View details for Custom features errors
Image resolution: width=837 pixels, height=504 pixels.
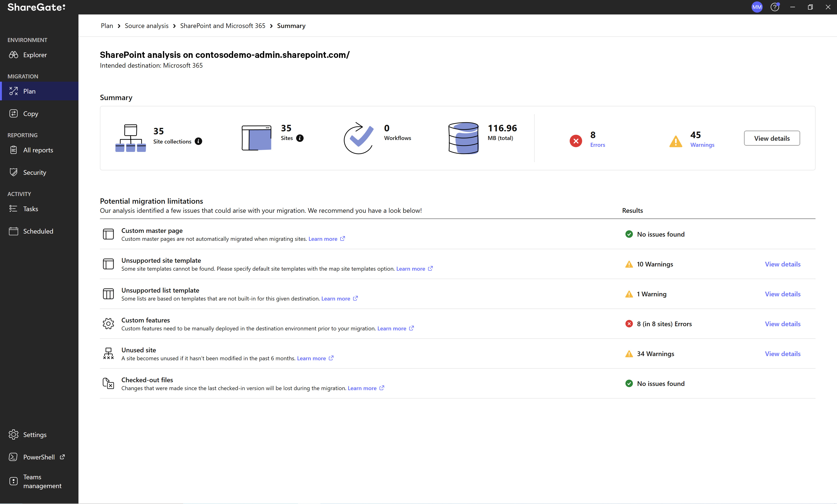coord(783,323)
